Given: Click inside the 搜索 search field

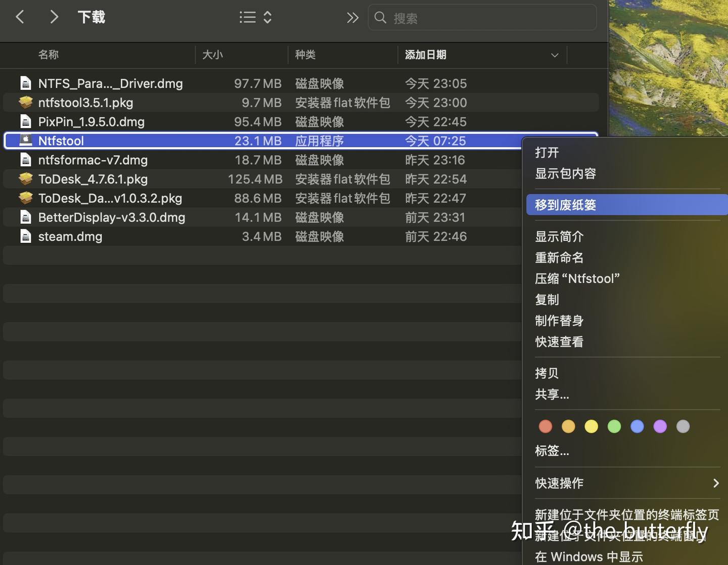Looking at the screenshot, I should pyautogui.click(x=455, y=18).
